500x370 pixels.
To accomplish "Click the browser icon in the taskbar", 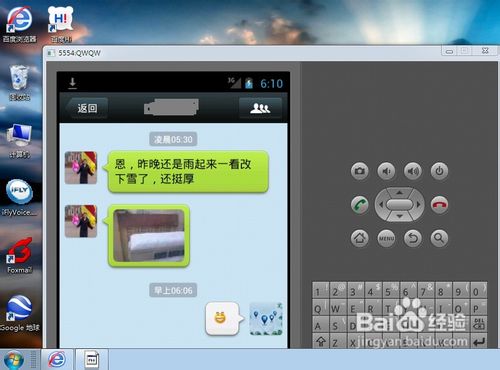I will (x=57, y=359).
